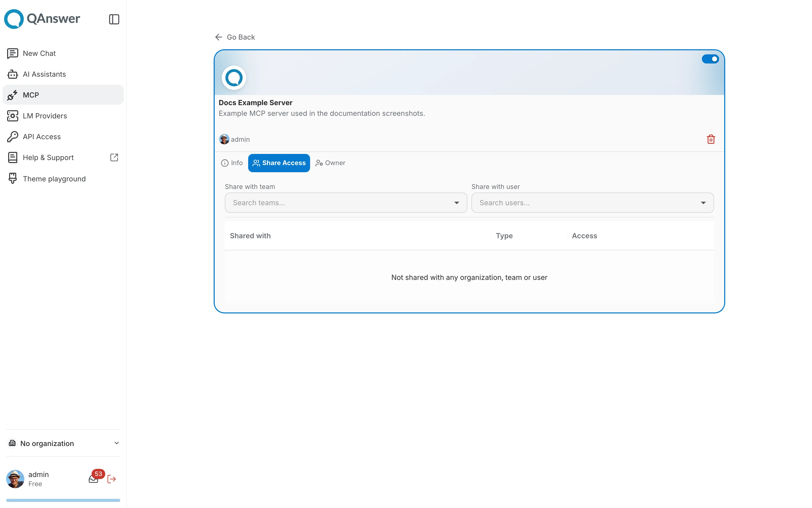Open the No organization selector
Image resolution: width=812 pixels, height=508 pixels.
[63, 443]
